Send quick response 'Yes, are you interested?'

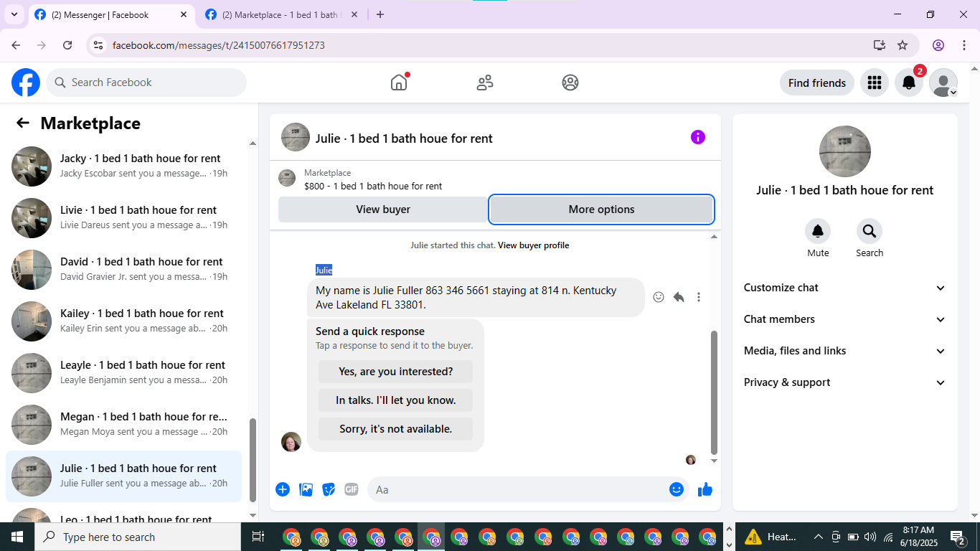[x=395, y=372]
